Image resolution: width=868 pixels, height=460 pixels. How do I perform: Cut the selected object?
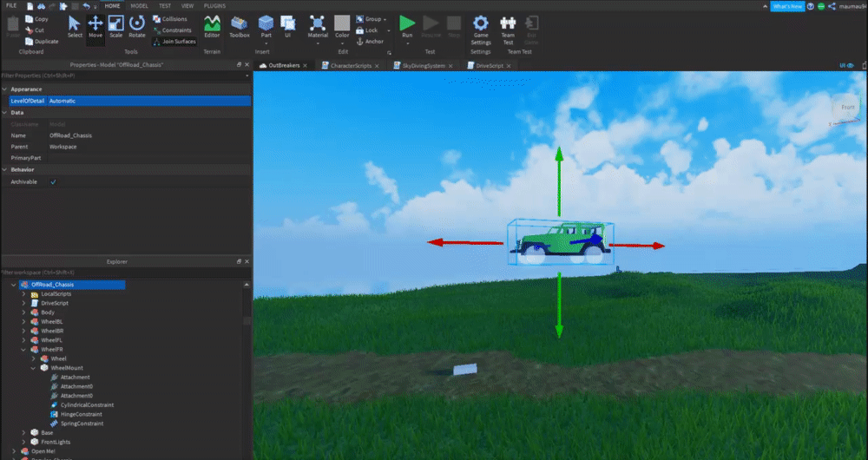tap(35, 30)
